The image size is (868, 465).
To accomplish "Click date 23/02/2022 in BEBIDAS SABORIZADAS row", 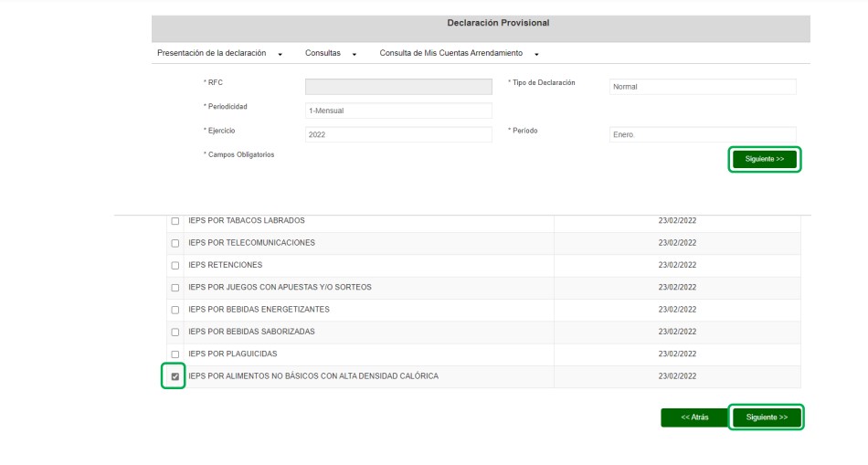I will 677,331.
